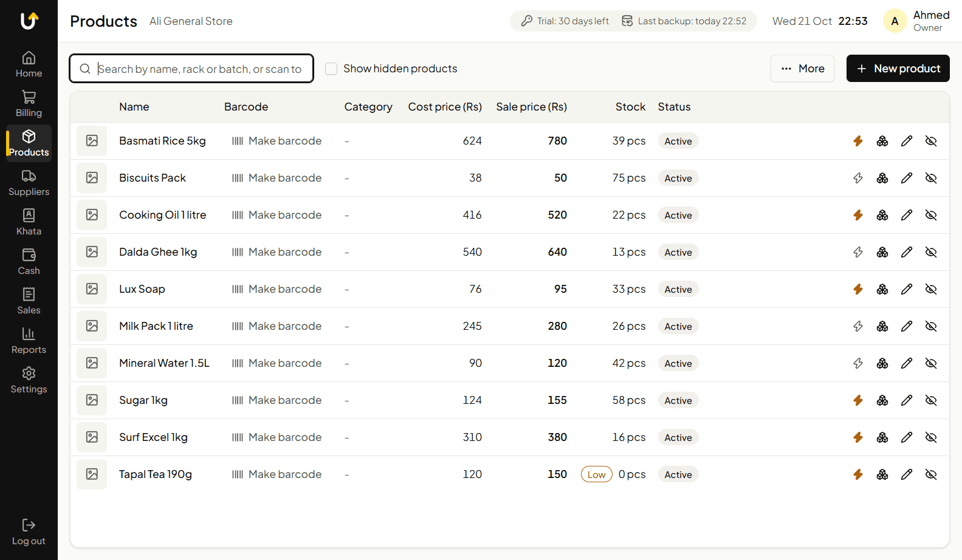Make barcode for Basmati Rice 5kg
962x560 pixels.
point(277,141)
